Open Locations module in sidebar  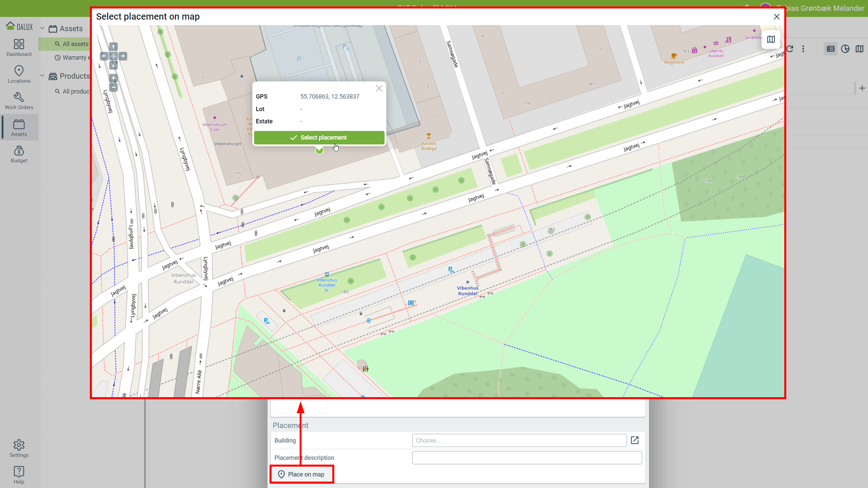(x=19, y=74)
